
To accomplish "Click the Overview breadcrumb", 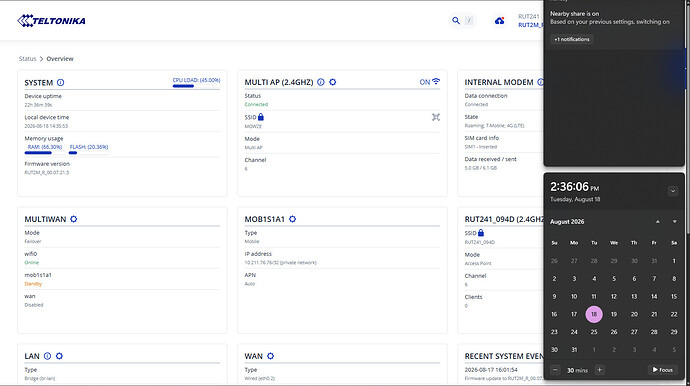I will pyautogui.click(x=60, y=59).
